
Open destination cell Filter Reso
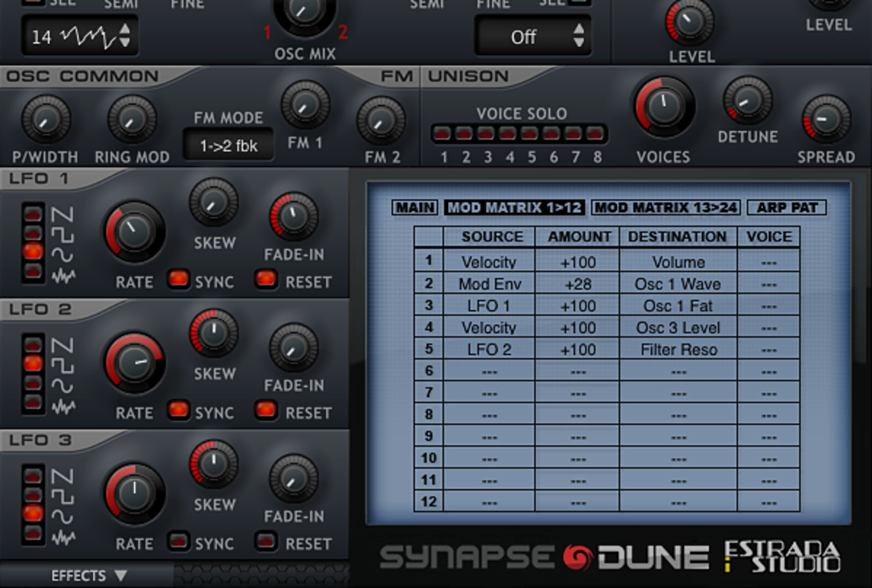678,350
